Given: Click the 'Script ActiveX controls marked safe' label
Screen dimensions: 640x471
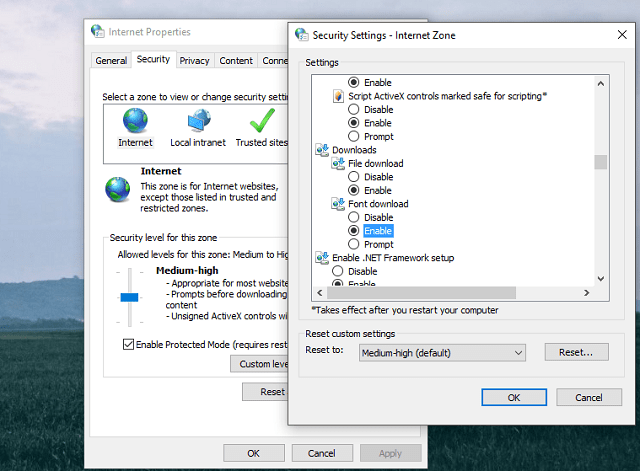Looking at the screenshot, I should [x=447, y=96].
